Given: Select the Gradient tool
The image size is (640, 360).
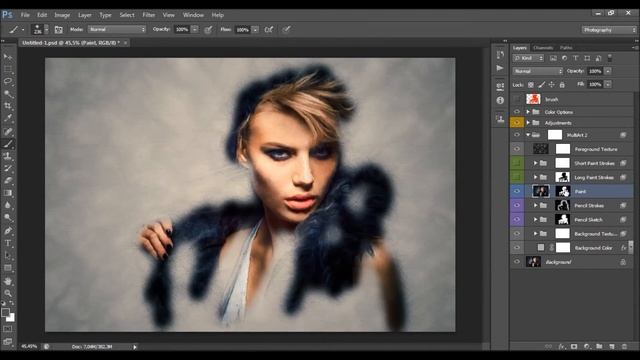Looking at the screenshot, I should 8,193.
